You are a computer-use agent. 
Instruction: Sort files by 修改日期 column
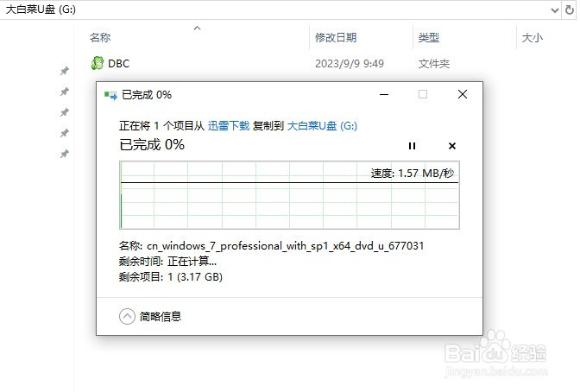coord(336,37)
